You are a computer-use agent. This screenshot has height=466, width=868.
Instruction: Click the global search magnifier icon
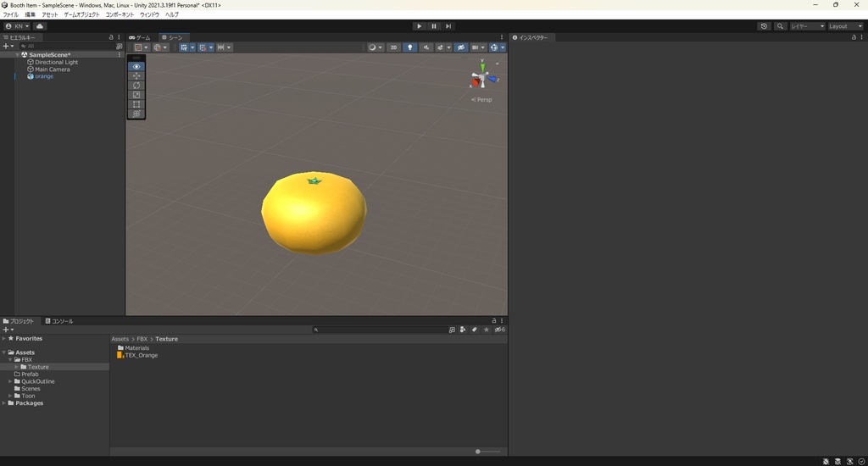point(780,26)
